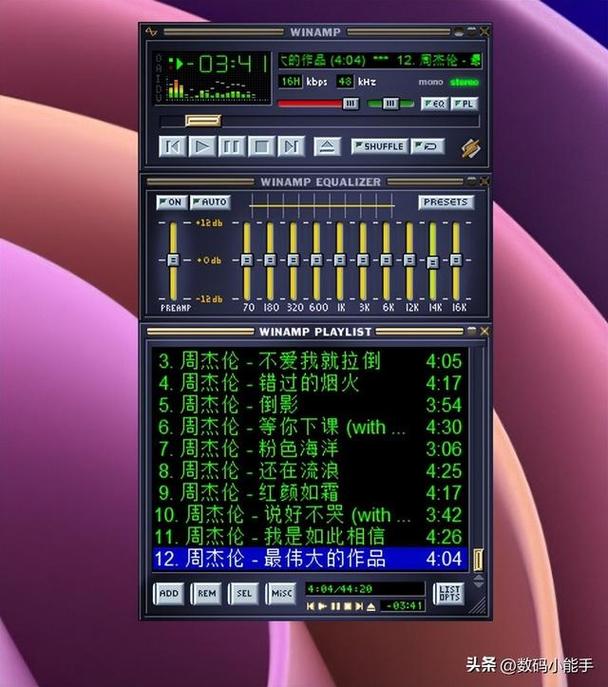The height and width of the screenshot is (687, 608).
Task: Click playlist mini stop button
Action: [x=348, y=606]
